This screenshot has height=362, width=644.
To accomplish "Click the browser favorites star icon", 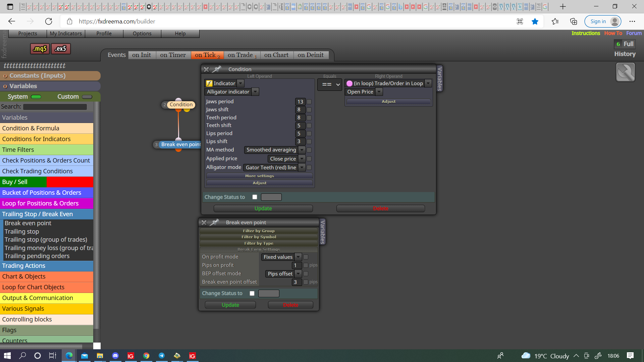I will point(535,21).
